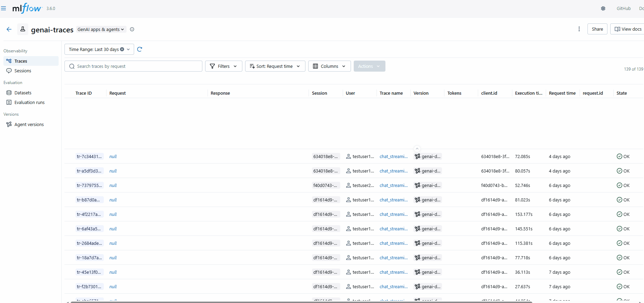Open trace tr-4f2217a
This screenshot has height=303, width=644.
[89, 214]
